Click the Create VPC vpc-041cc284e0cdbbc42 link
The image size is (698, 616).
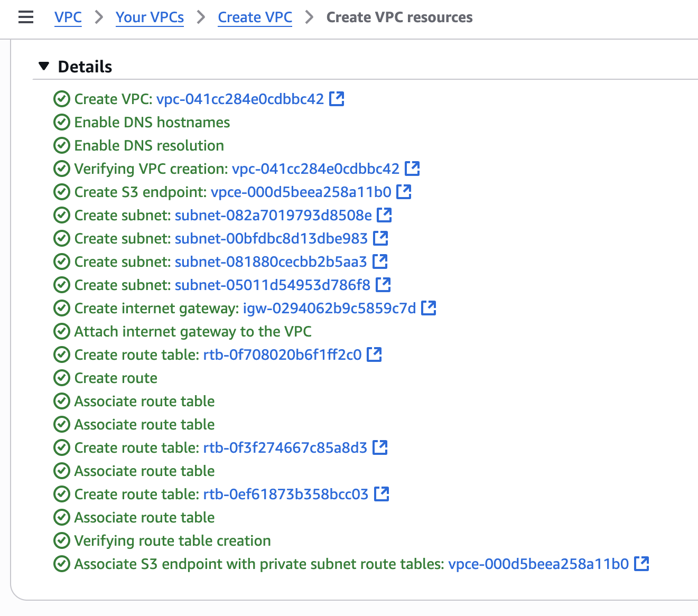tap(240, 99)
